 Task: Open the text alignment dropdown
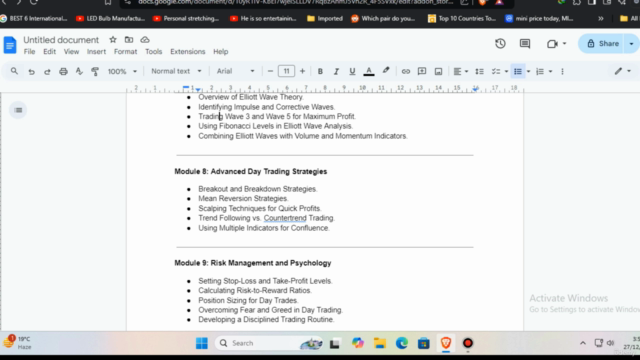pyautogui.click(x=460, y=71)
